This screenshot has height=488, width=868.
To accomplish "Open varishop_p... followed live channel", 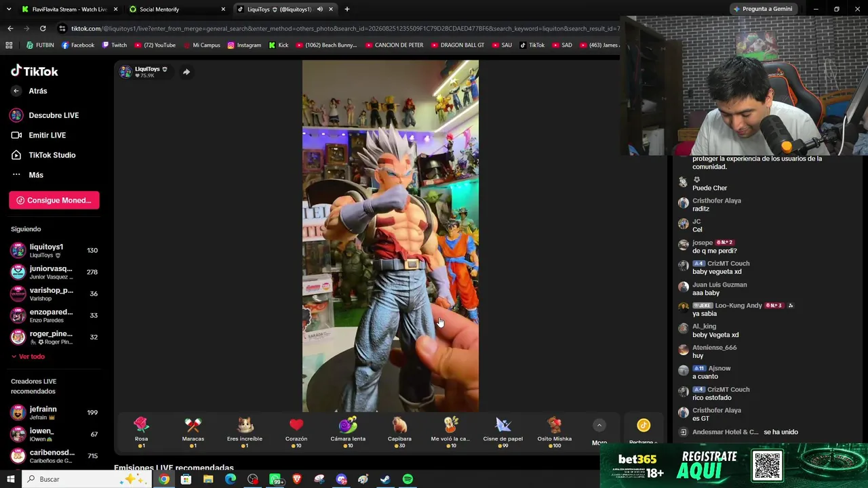I will click(x=54, y=293).
